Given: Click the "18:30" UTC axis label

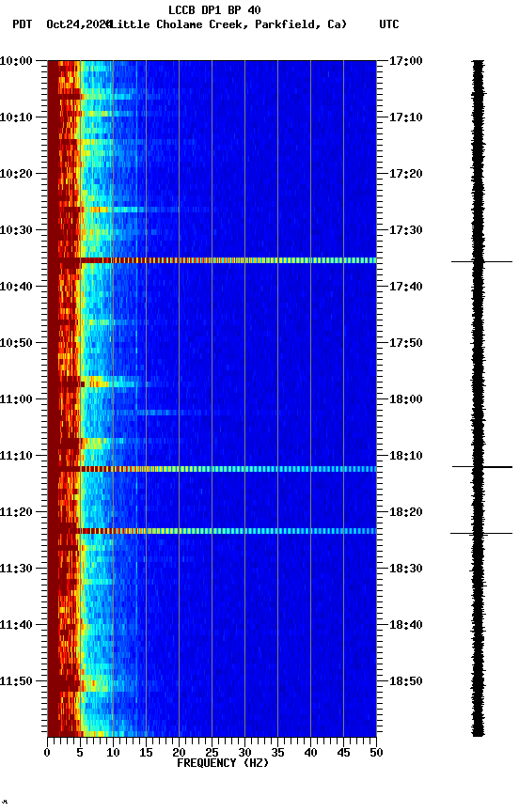Looking at the screenshot, I should pyautogui.click(x=406, y=569).
